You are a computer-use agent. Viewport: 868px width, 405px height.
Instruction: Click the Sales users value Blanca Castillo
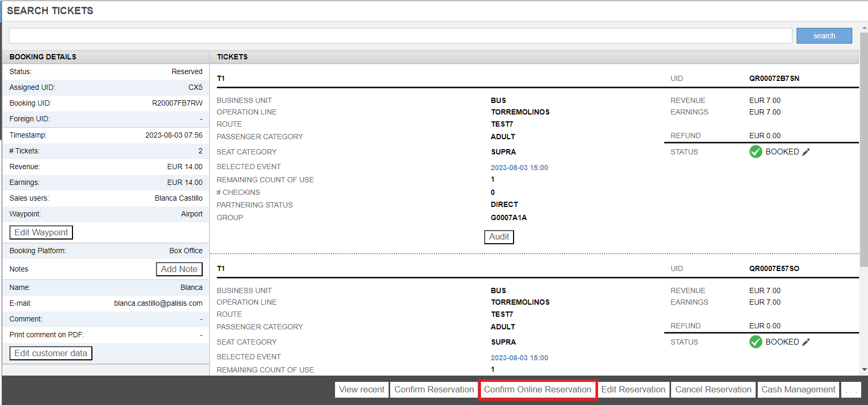[x=179, y=198]
